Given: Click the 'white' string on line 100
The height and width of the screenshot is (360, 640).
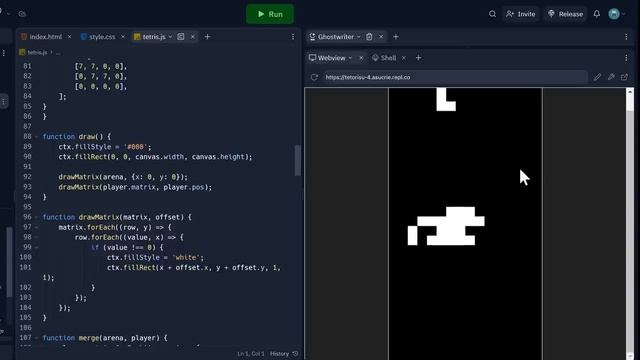Looking at the screenshot, I should point(186,258).
